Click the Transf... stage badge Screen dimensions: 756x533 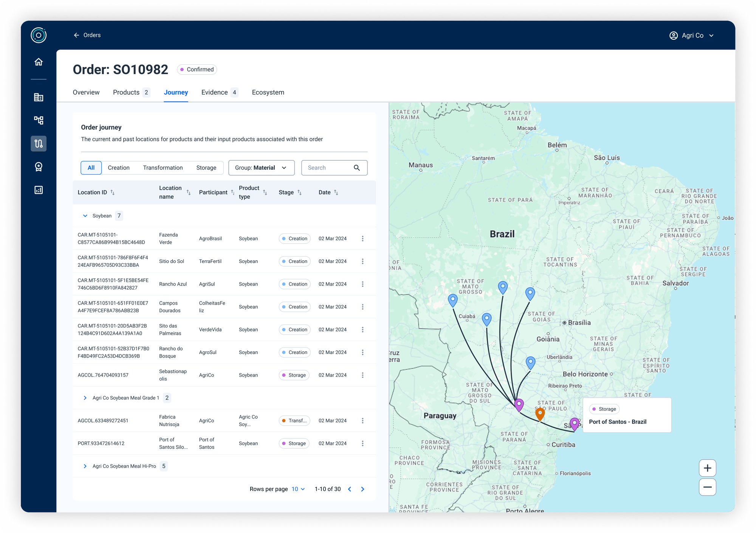coord(294,421)
